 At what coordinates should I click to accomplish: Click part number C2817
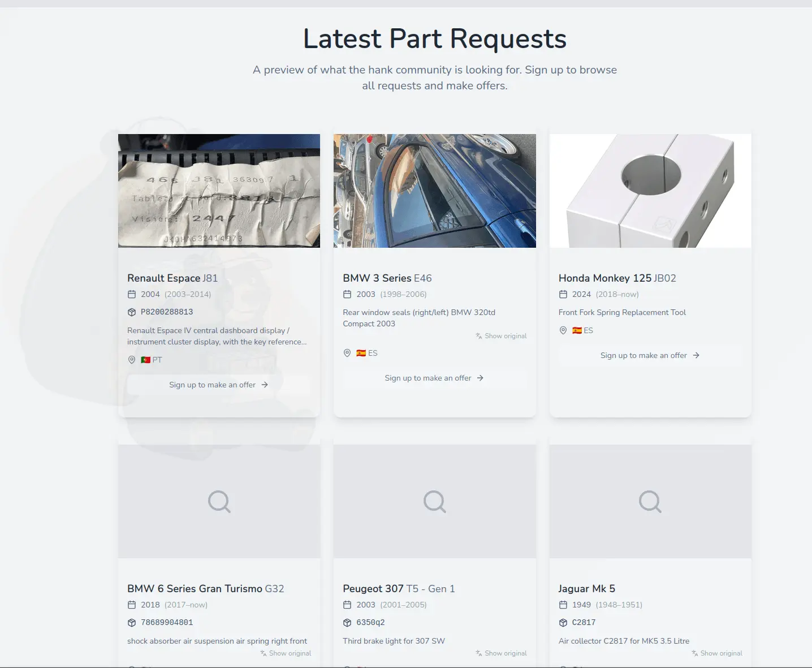pos(584,623)
